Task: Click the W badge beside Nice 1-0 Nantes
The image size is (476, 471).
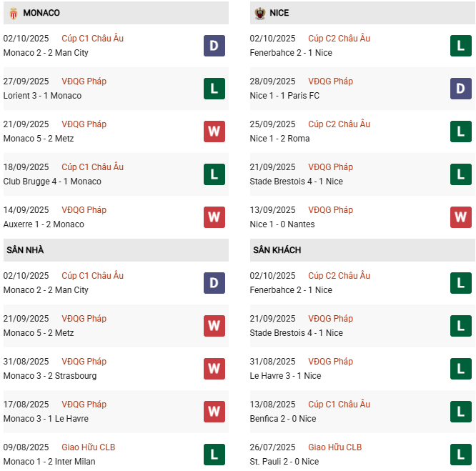Action: point(461,217)
